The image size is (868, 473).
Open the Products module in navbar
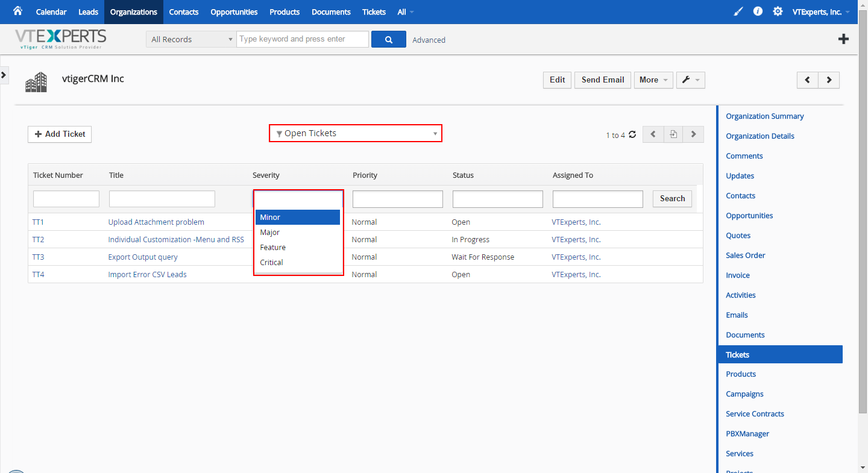point(285,12)
